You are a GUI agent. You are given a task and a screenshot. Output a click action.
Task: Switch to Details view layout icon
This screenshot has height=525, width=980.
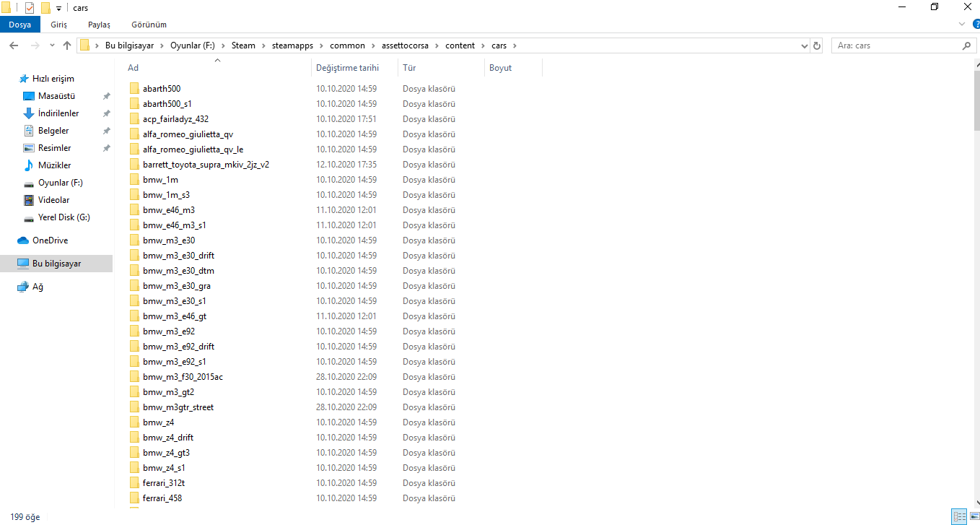click(x=959, y=516)
